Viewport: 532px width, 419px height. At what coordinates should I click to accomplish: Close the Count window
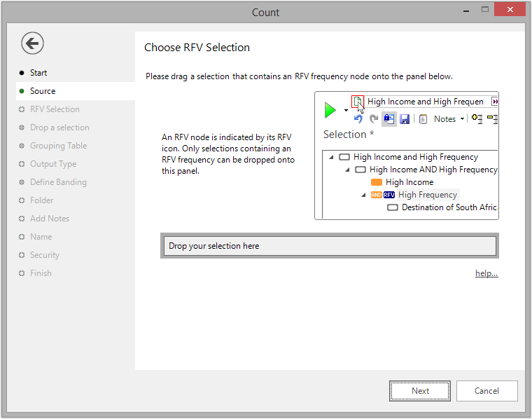coord(510,10)
